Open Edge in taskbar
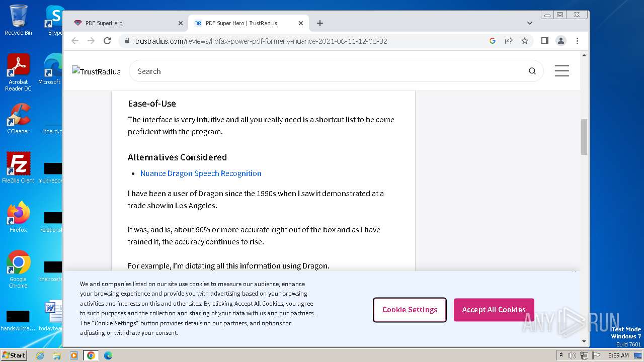644x362 pixels. pyautogui.click(x=108, y=355)
